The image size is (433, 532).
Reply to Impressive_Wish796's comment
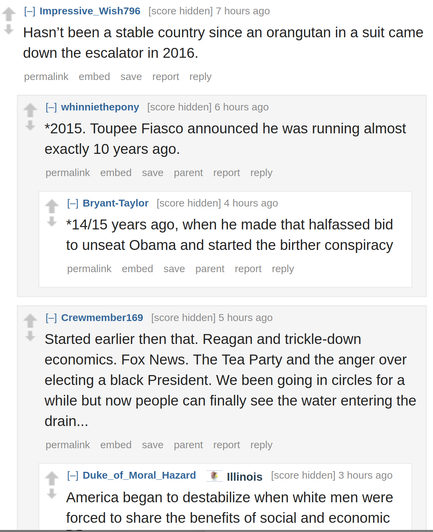click(200, 77)
